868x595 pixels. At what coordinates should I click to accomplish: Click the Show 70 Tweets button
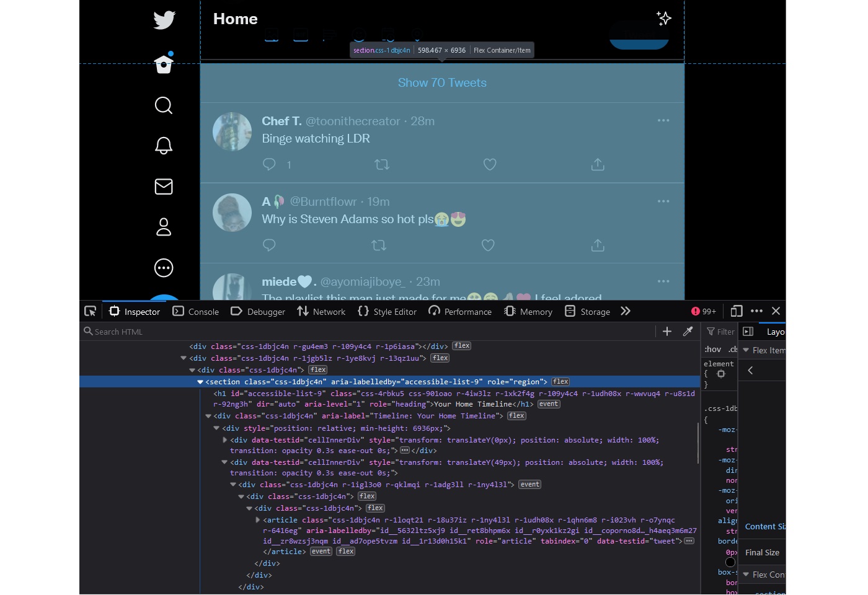pyautogui.click(x=442, y=82)
